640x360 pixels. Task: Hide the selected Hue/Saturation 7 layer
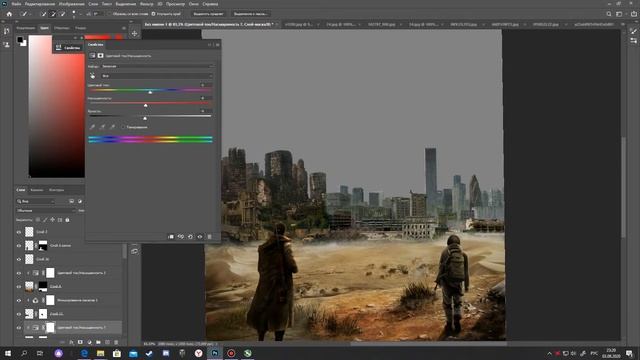[19, 327]
